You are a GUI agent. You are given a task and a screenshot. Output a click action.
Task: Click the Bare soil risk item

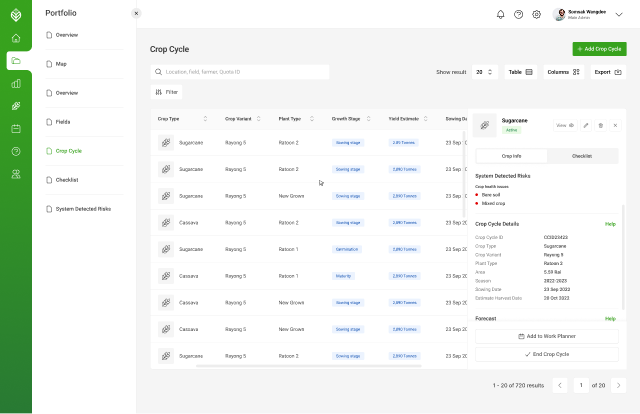(x=488, y=195)
